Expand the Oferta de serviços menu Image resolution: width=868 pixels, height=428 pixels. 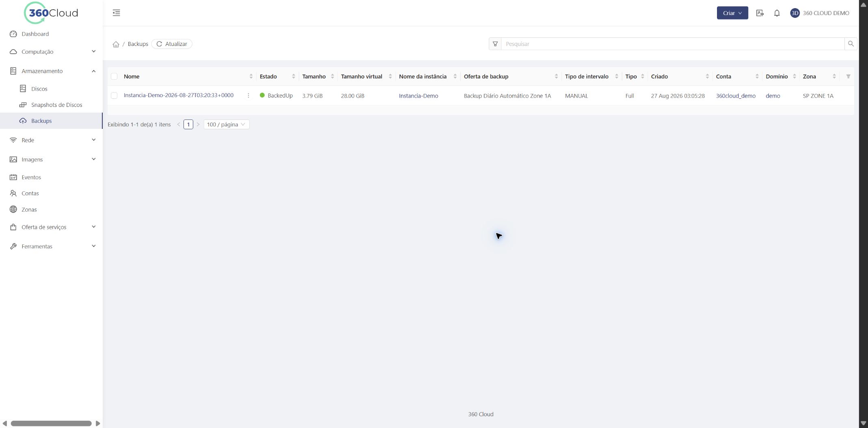(x=51, y=227)
